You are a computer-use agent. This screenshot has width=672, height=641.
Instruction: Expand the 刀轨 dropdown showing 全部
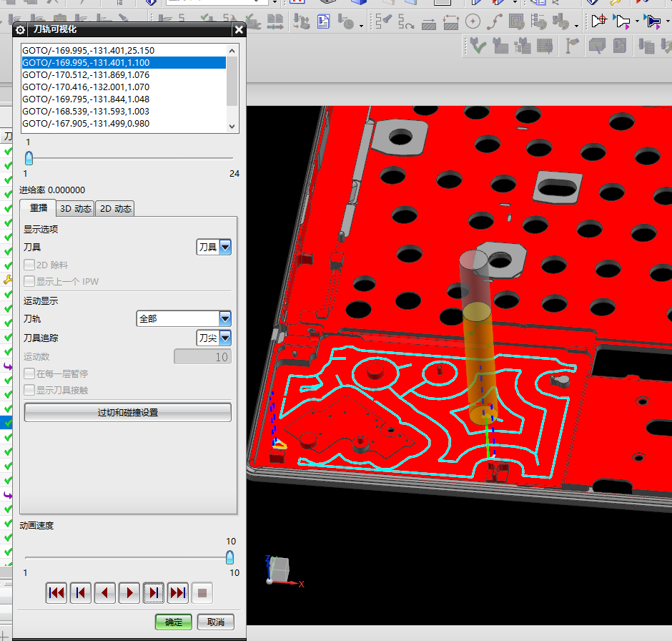[x=184, y=319]
